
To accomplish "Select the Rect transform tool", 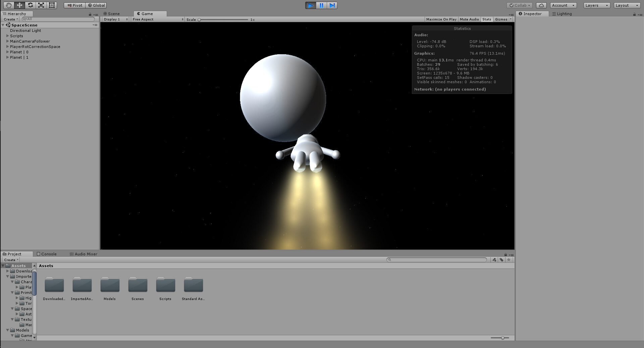I will click(52, 5).
